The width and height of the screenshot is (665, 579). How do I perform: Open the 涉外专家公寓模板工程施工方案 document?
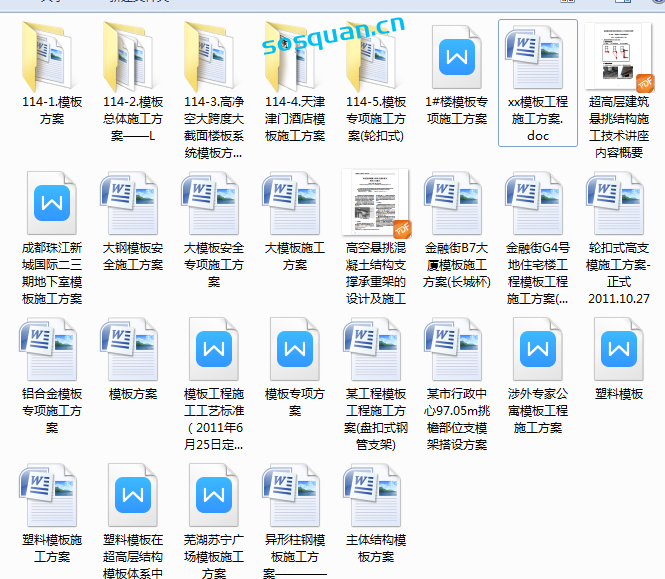(x=537, y=348)
